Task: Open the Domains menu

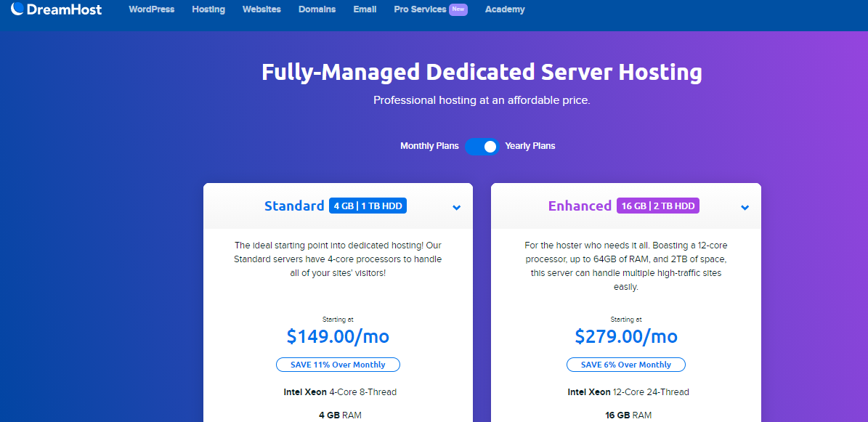Action: (x=317, y=9)
